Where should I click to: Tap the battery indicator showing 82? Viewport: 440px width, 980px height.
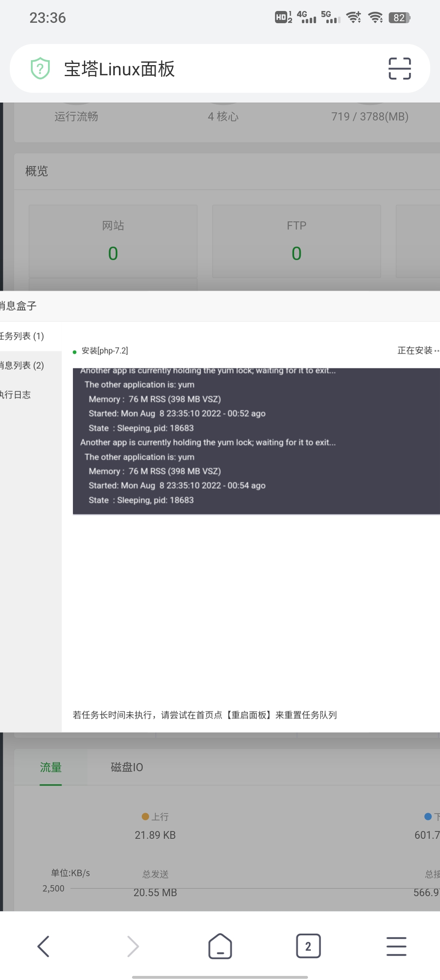pos(400,17)
